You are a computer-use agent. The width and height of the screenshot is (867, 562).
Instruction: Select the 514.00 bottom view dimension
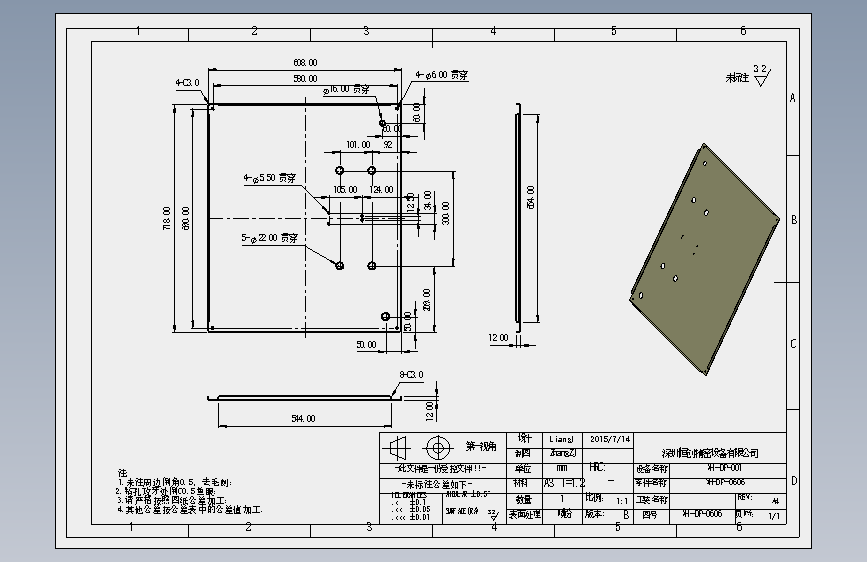[x=303, y=419]
